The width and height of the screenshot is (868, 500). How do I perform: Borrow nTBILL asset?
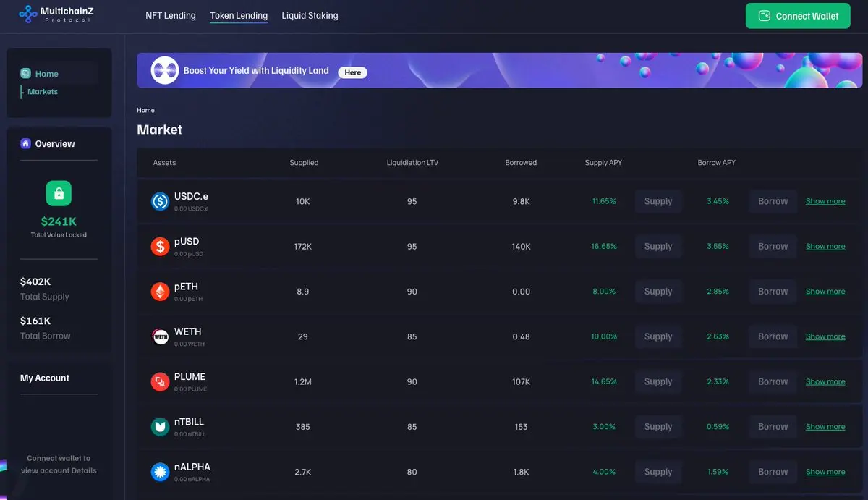point(773,426)
